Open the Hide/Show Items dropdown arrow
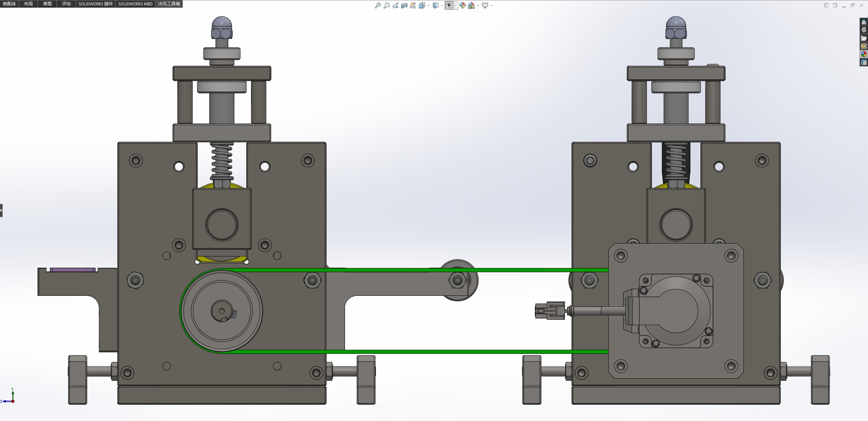This screenshot has width=868, height=421. (x=456, y=5)
